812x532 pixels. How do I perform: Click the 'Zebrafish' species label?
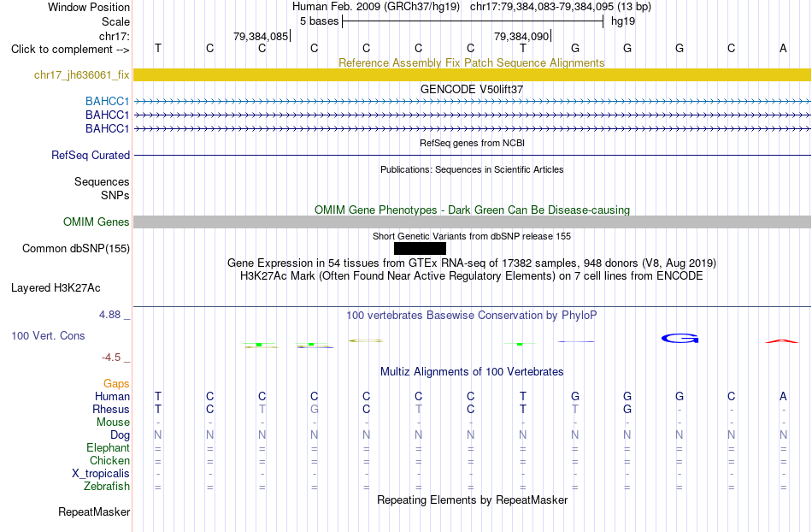coord(107,487)
